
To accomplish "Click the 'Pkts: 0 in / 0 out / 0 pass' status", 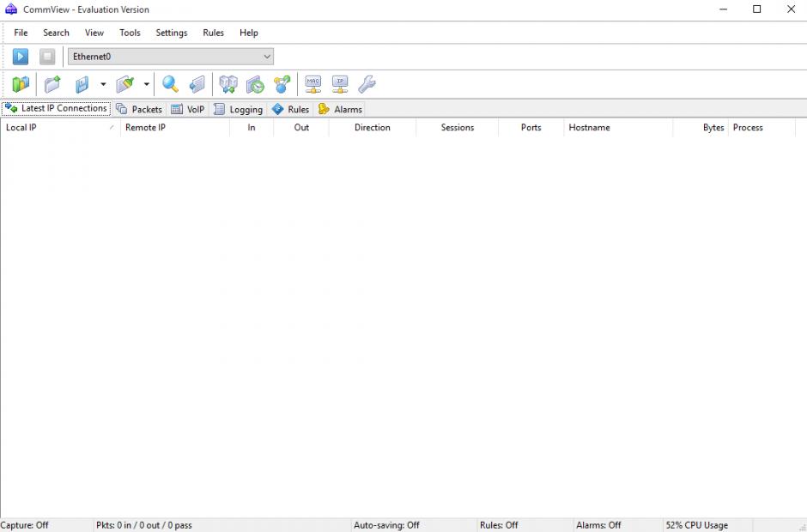I will (x=144, y=525).
